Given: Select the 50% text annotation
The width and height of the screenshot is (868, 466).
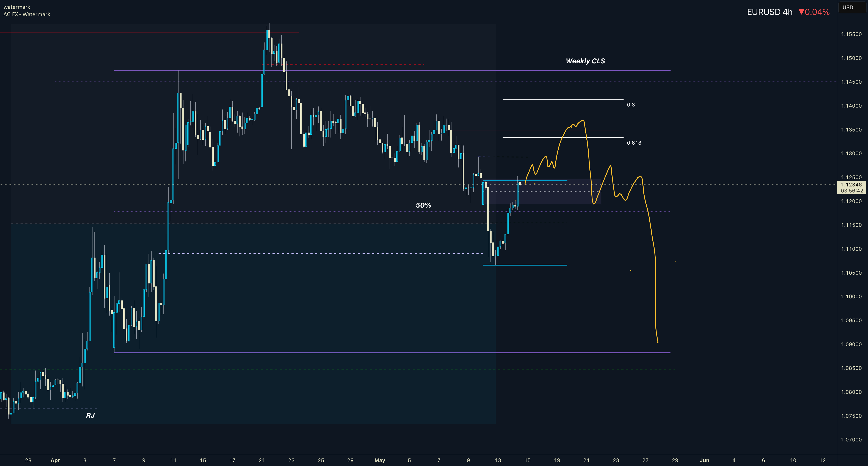Looking at the screenshot, I should 423,205.
